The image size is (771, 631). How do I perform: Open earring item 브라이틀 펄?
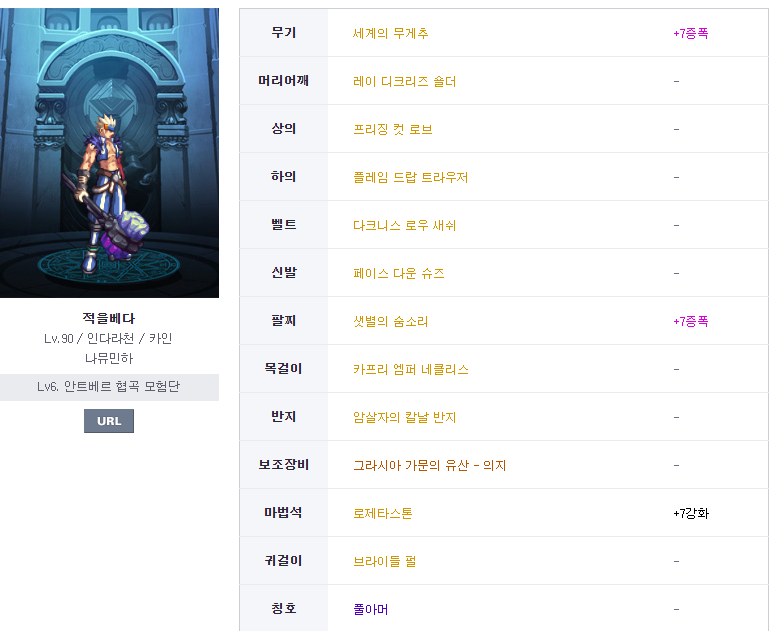[384, 561]
